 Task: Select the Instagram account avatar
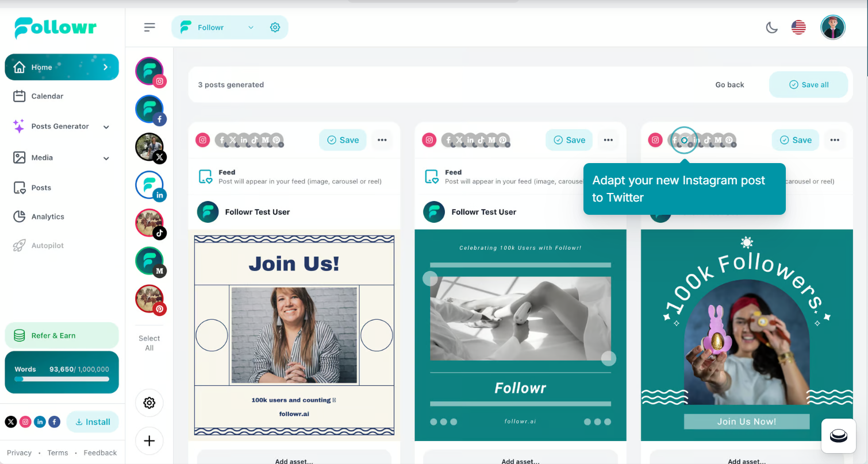150,72
